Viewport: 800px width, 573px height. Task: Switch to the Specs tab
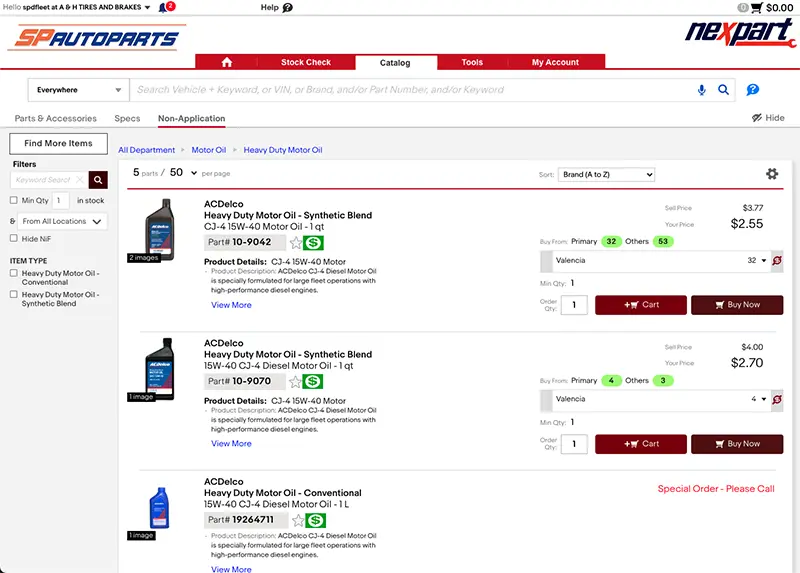(127, 118)
